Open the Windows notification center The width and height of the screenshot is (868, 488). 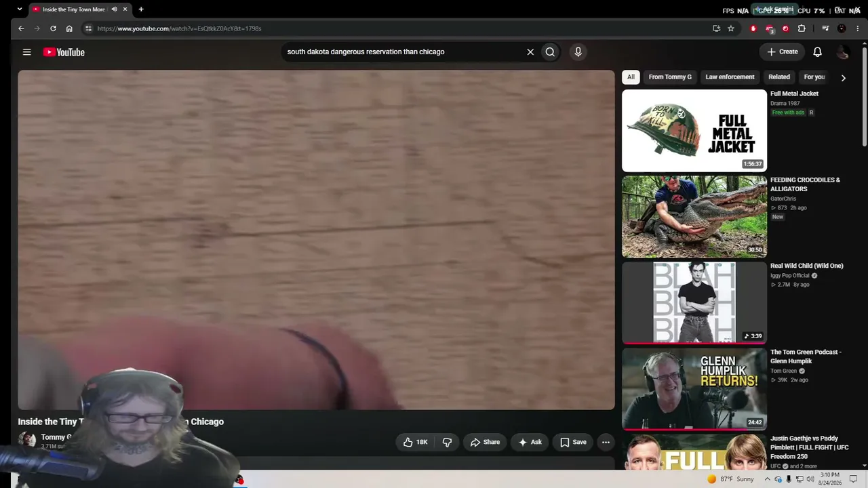pos(853,479)
